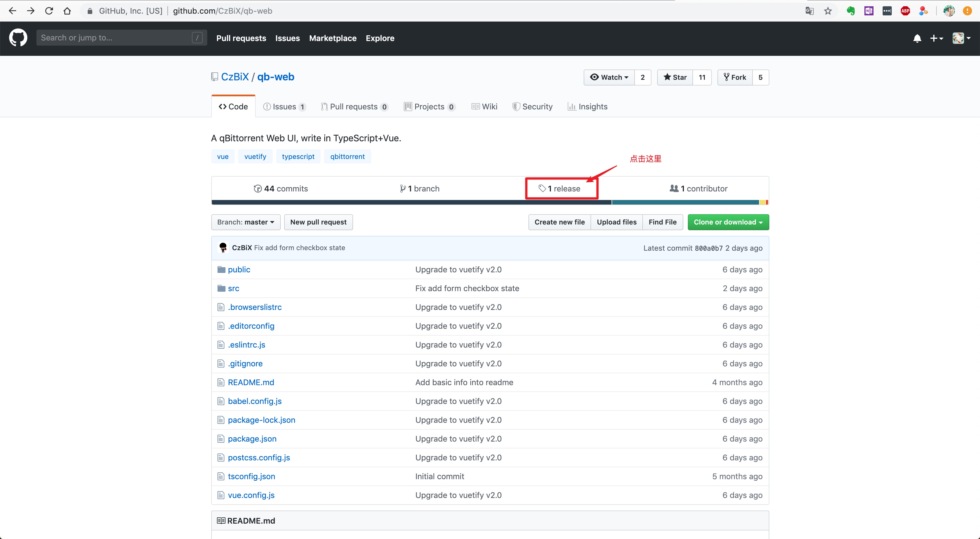980x539 pixels.
Task: Expand the plus create-new menu
Action: [936, 38]
